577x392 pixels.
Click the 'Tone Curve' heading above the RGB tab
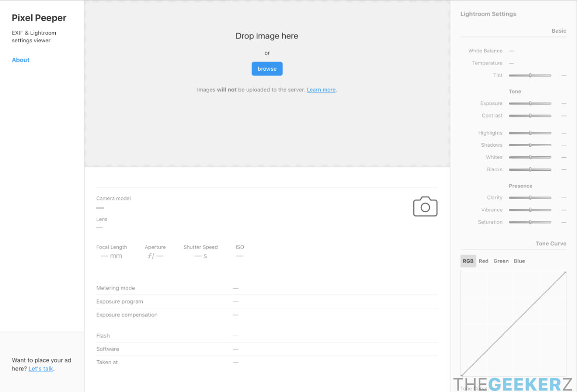[551, 244]
